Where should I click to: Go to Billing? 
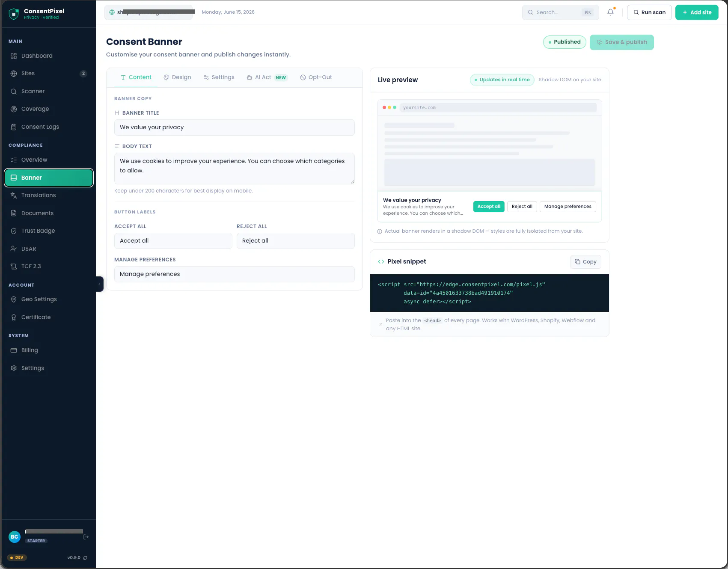point(48,350)
